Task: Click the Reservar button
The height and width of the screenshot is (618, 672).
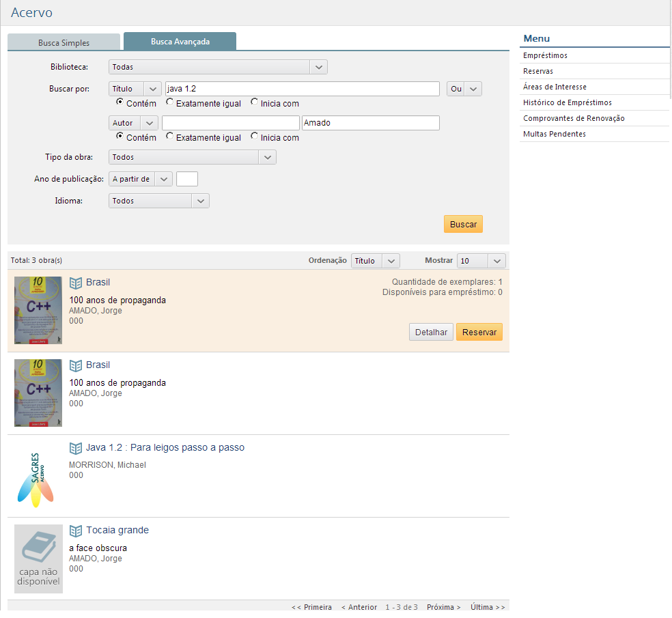Action: click(479, 333)
